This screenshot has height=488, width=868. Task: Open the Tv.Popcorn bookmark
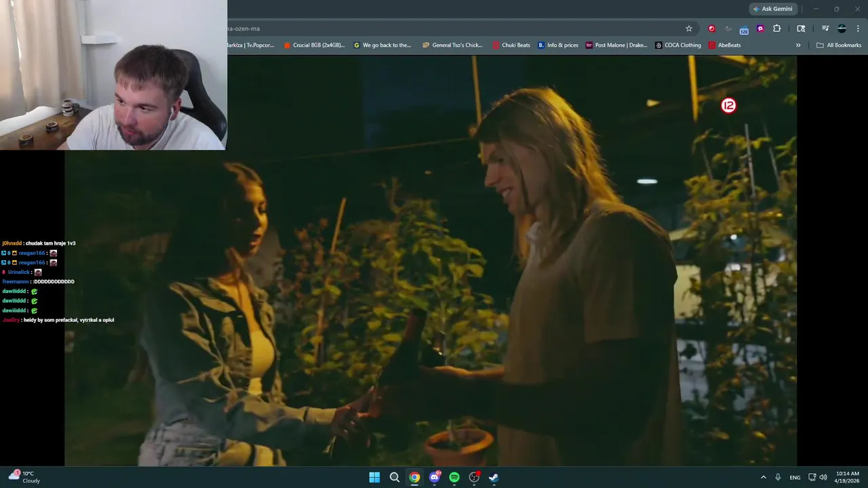coord(252,45)
